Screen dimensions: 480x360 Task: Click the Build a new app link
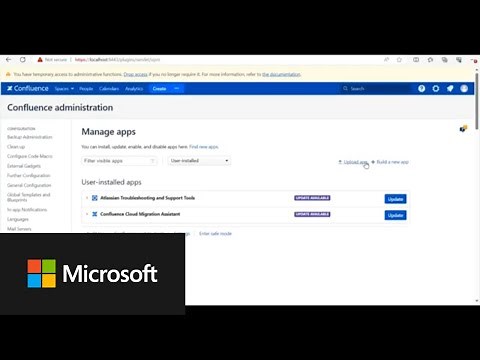click(x=390, y=162)
